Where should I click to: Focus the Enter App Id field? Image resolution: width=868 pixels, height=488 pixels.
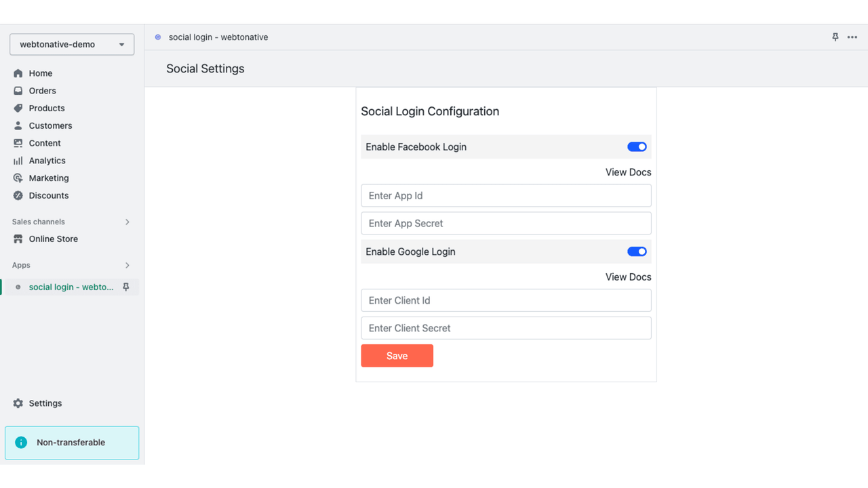[x=506, y=196]
